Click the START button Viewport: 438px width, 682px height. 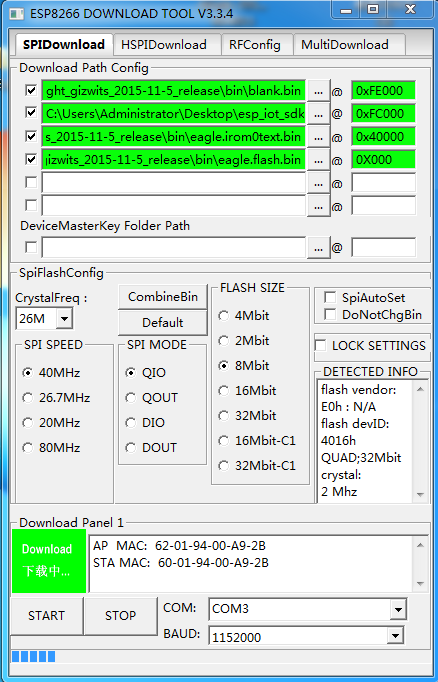pos(47,615)
